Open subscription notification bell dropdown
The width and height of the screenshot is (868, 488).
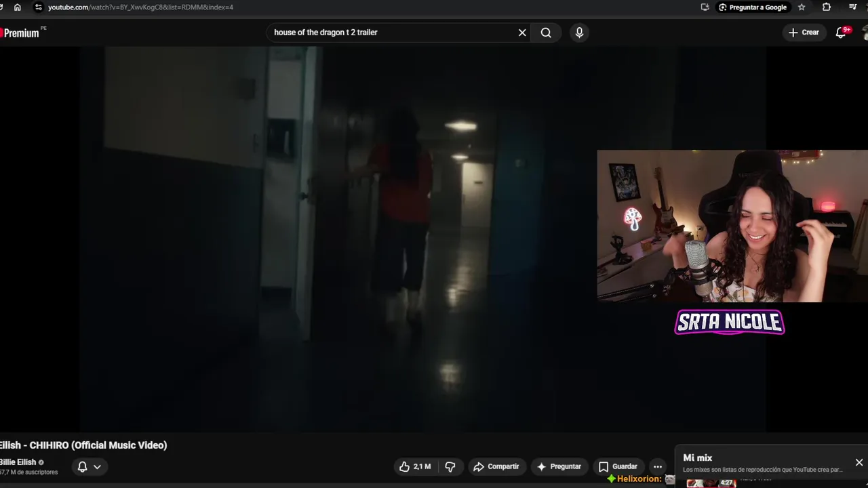click(x=89, y=466)
